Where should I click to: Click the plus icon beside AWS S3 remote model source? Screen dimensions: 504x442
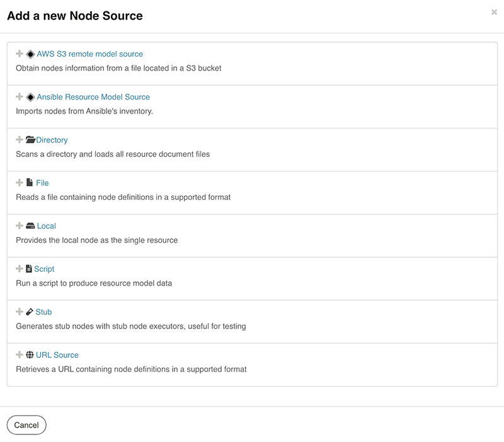tap(20, 54)
